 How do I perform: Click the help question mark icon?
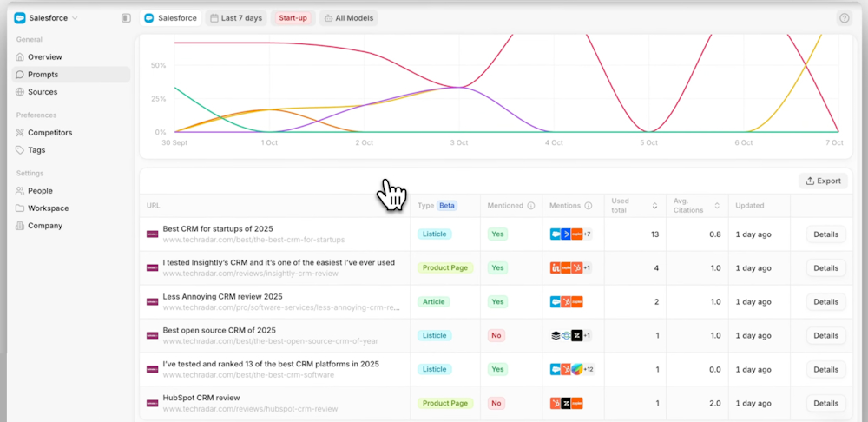click(844, 18)
